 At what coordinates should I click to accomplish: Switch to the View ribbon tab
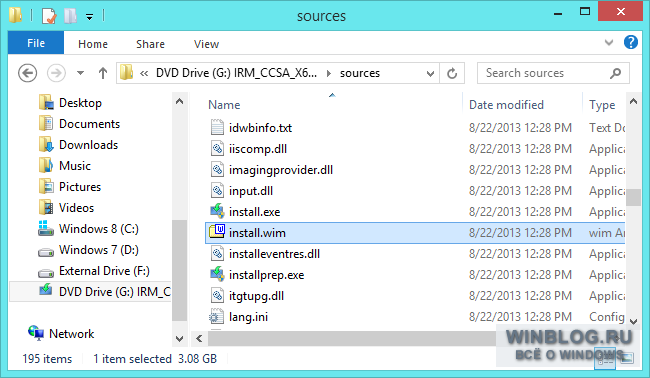pyautogui.click(x=206, y=44)
